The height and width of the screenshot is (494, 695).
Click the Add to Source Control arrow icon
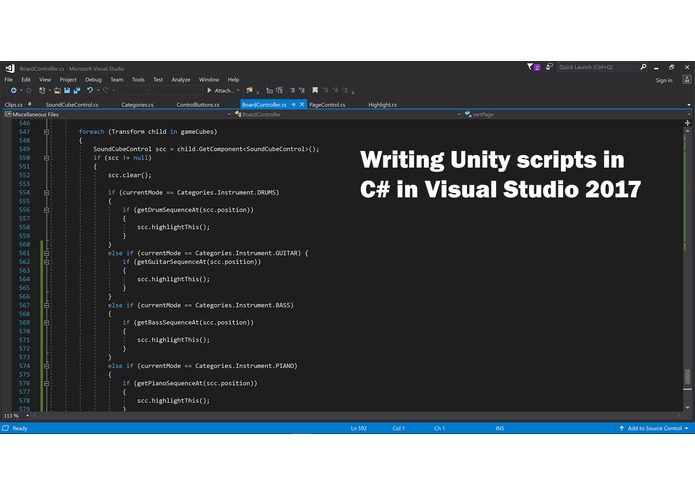tap(621, 428)
